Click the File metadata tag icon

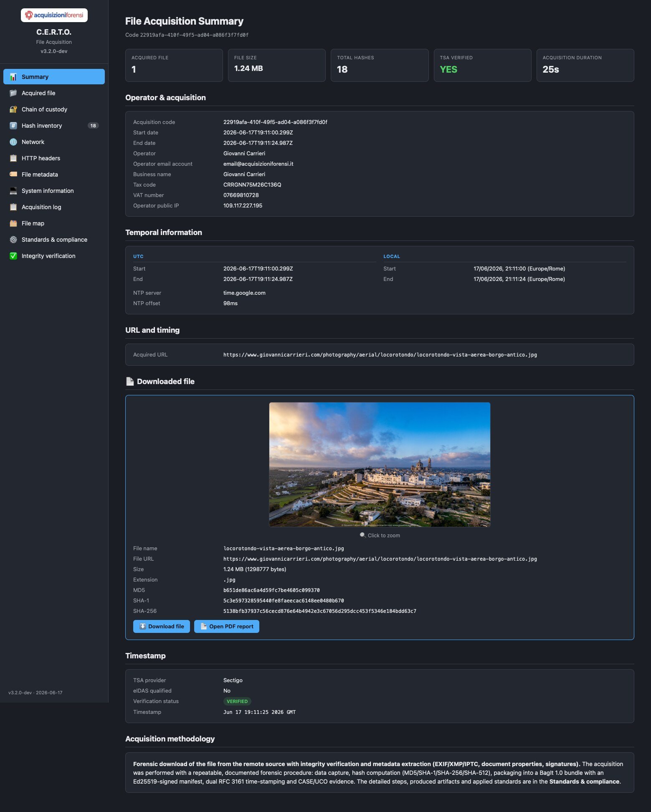13,175
